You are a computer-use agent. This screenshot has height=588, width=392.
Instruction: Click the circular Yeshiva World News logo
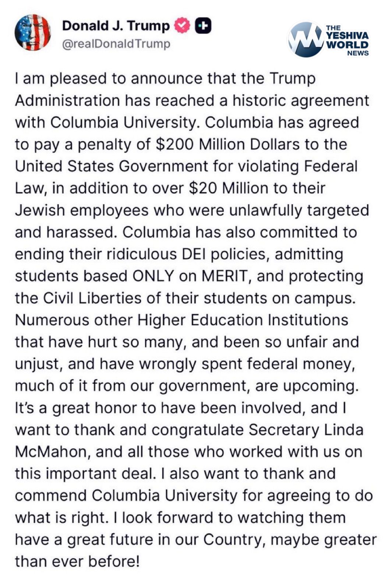[305, 40]
